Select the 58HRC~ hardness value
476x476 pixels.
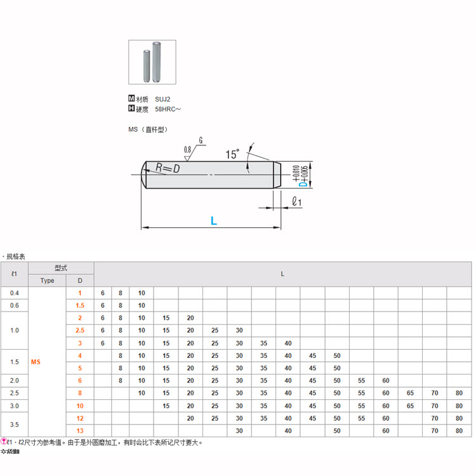point(168,109)
